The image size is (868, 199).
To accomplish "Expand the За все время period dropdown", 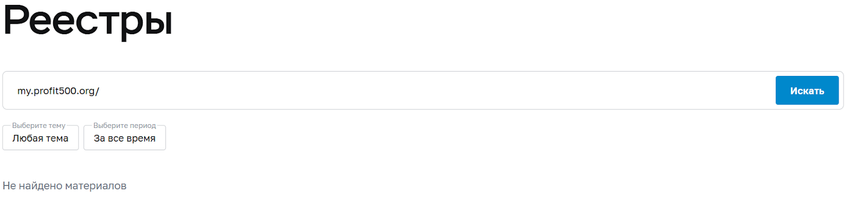I will pyautogui.click(x=125, y=138).
